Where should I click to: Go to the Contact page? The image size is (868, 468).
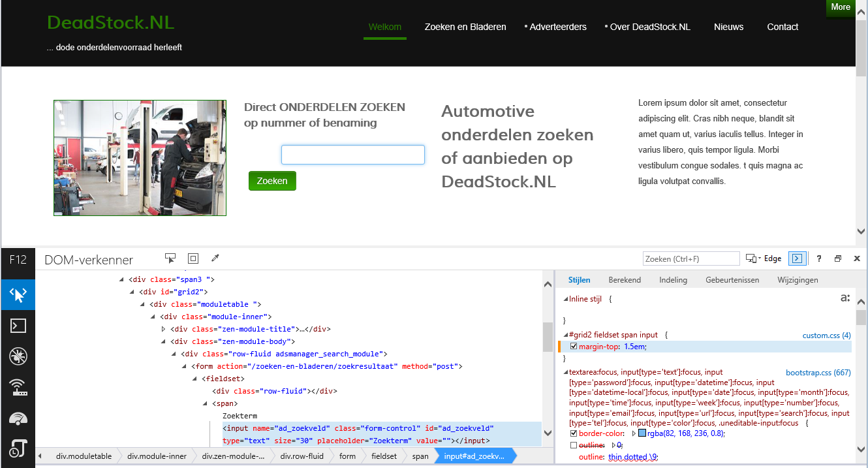[x=783, y=27]
